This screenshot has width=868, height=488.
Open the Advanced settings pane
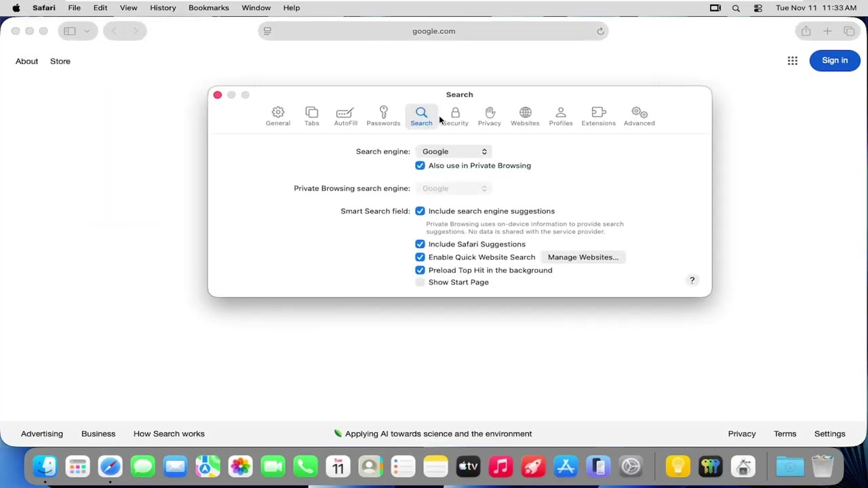pyautogui.click(x=639, y=116)
